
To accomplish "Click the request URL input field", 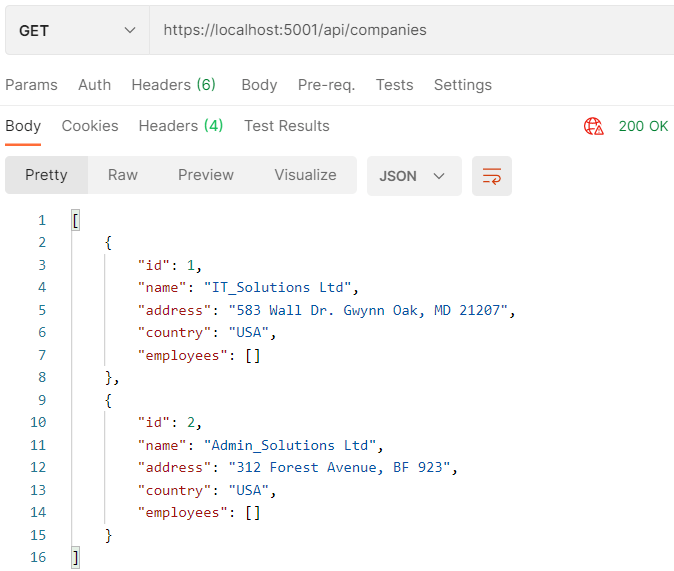I will pyautogui.click(x=412, y=31).
